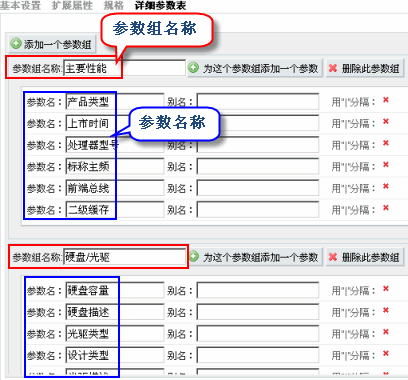Delete the 标称主频 parameter with red X
408x380 pixels.
pyautogui.click(x=386, y=164)
